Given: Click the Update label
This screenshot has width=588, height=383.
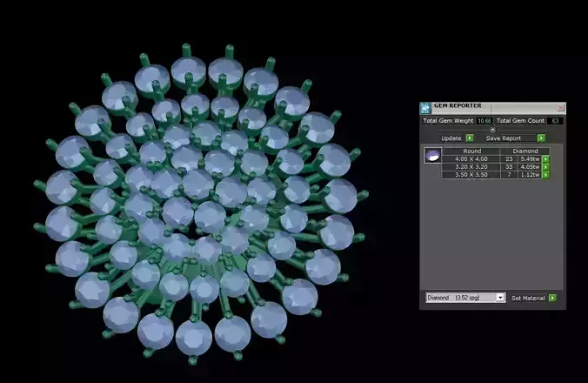Looking at the screenshot, I should coord(451,138).
